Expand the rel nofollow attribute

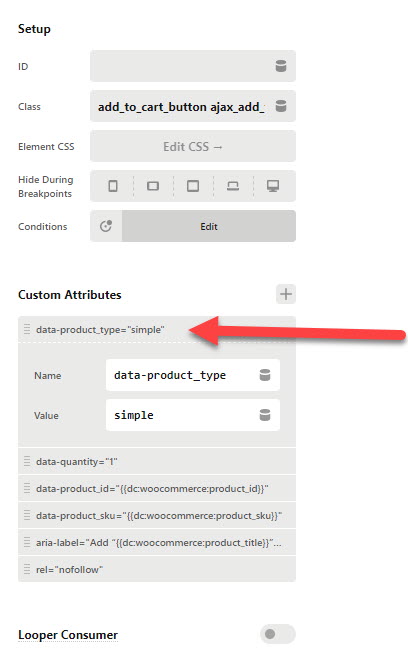coord(157,569)
